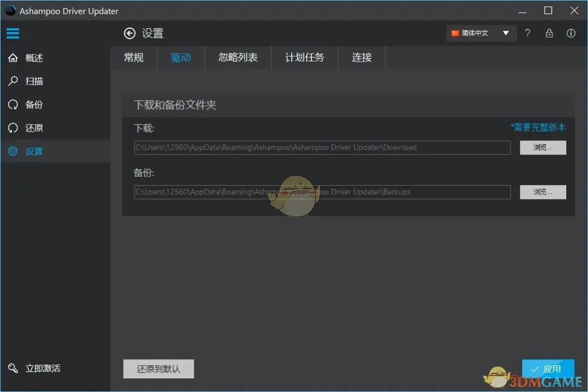Click 还原到默认 to reset defaults
This screenshot has width=588, height=392.
[x=158, y=369]
